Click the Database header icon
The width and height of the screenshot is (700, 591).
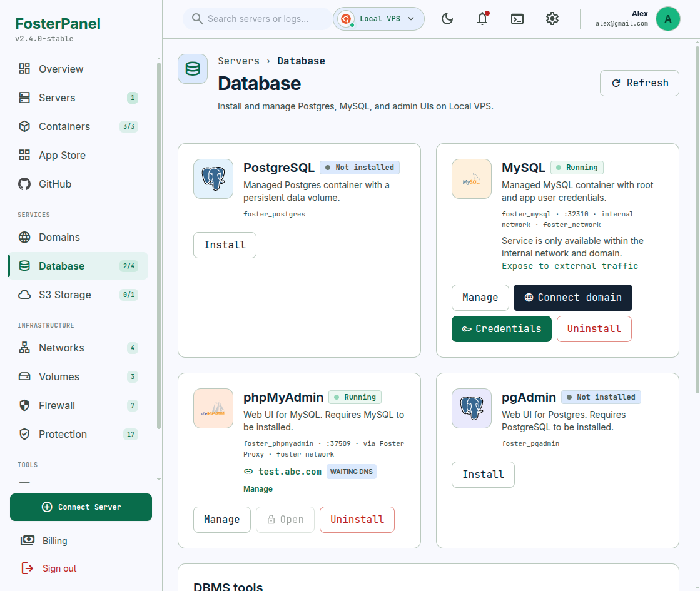(193, 69)
